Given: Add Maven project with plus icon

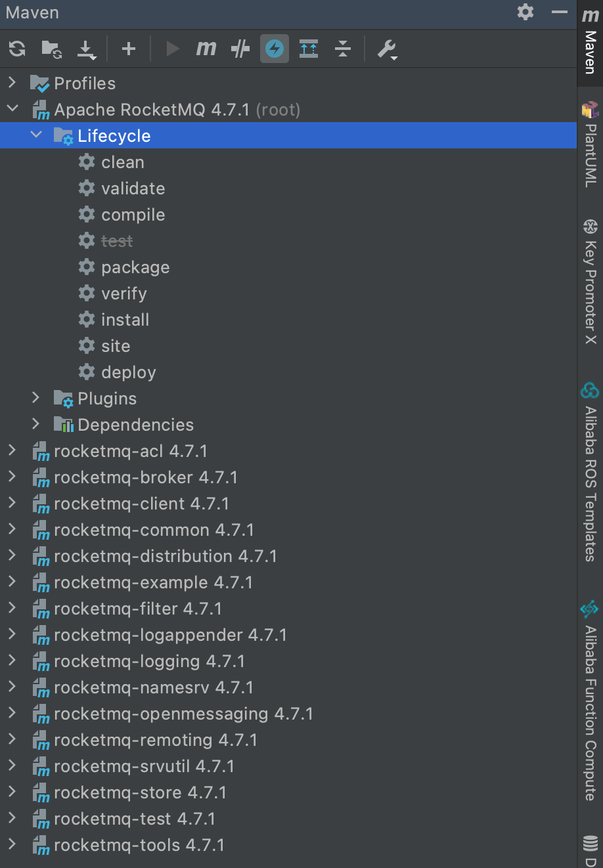Looking at the screenshot, I should tap(129, 49).
